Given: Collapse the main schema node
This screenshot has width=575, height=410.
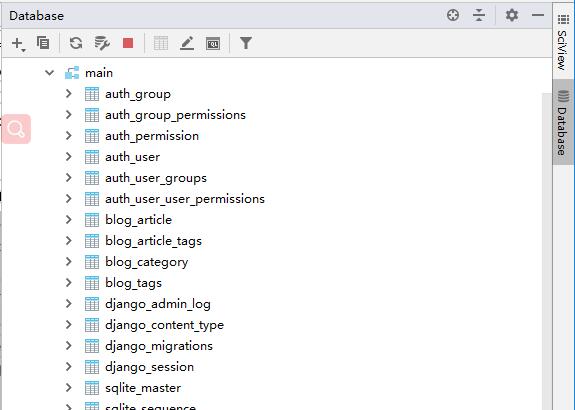Looking at the screenshot, I should coord(50,73).
